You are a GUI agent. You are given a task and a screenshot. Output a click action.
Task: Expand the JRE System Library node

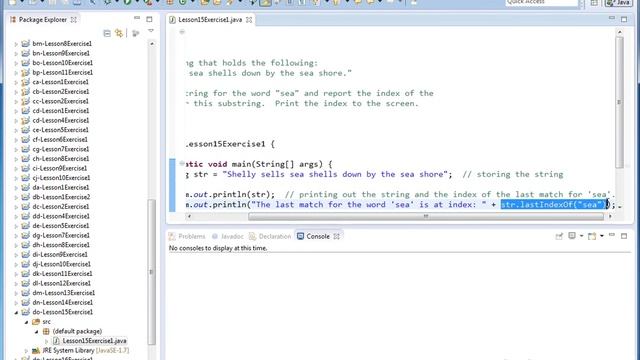[27, 351]
